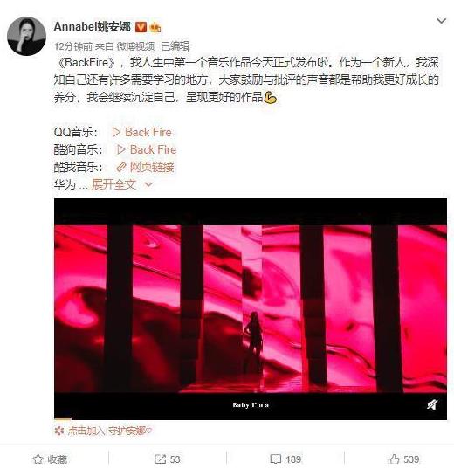Join the fan group 点击加入|守护安娜

(x=103, y=431)
